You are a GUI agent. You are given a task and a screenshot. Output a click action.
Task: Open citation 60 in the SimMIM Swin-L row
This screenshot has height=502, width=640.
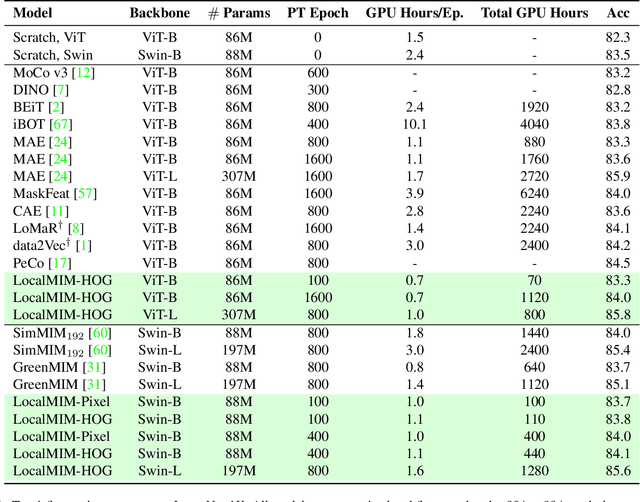tap(102, 349)
